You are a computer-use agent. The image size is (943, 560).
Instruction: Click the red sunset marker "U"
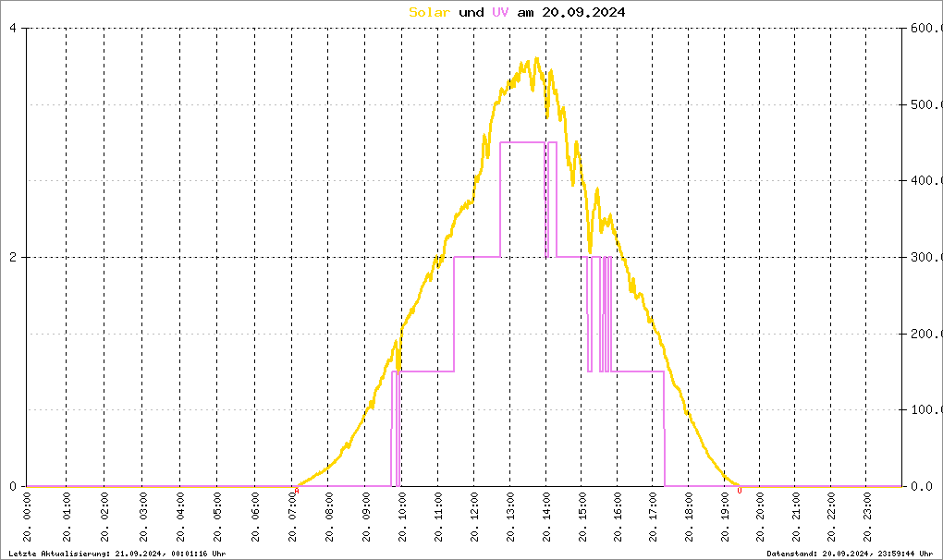pyautogui.click(x=739, y=491)
